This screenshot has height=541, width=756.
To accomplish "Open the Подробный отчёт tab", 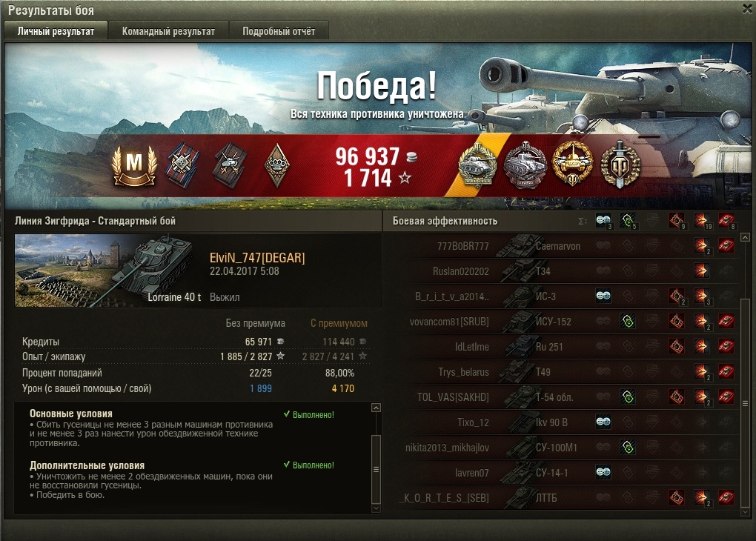I will click(279, 31).
